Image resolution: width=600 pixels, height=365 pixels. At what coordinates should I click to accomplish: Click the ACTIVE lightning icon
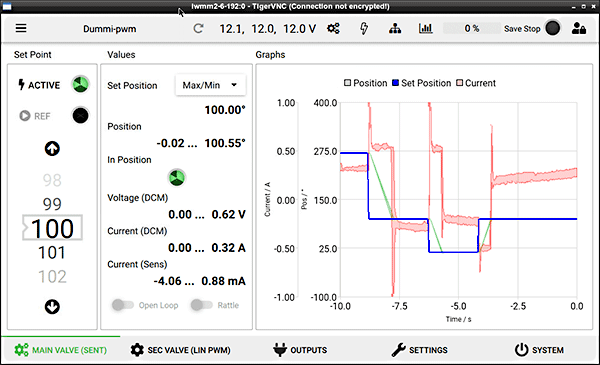[x=21, y=85]
